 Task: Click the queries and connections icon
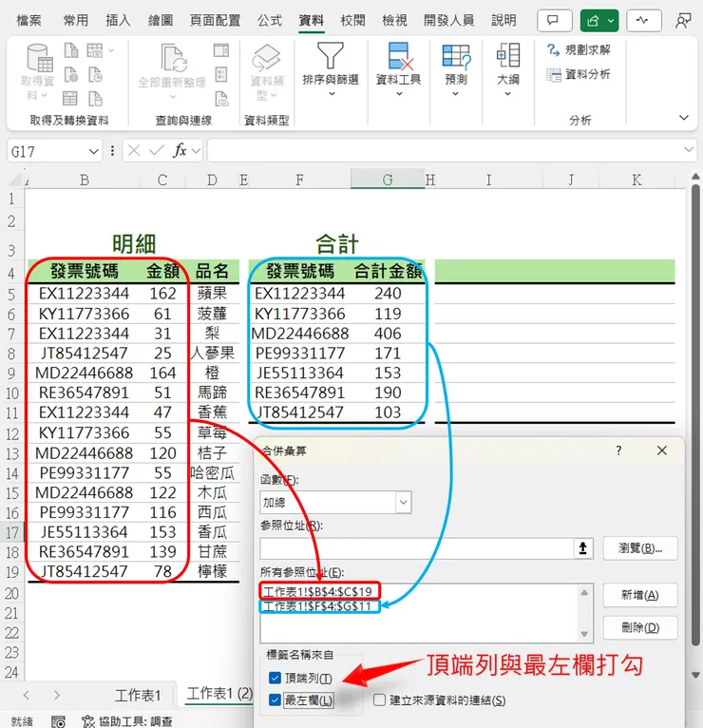221,50
